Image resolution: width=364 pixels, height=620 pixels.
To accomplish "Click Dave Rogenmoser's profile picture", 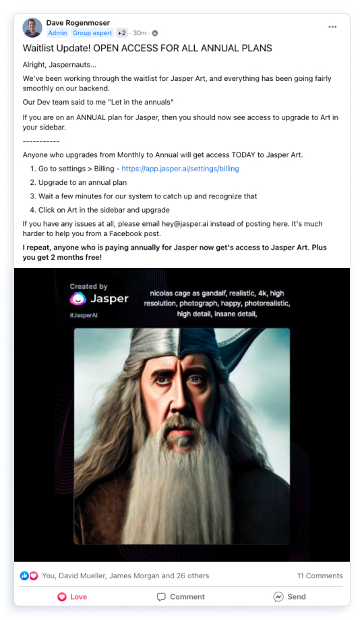I will (x=32, y=28).
